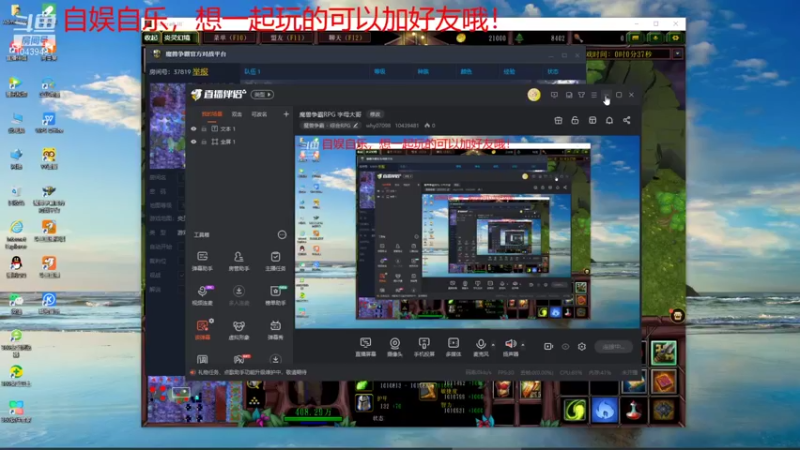
Task: Click the gold user avatar in title bar
Action: coord(534,95)
